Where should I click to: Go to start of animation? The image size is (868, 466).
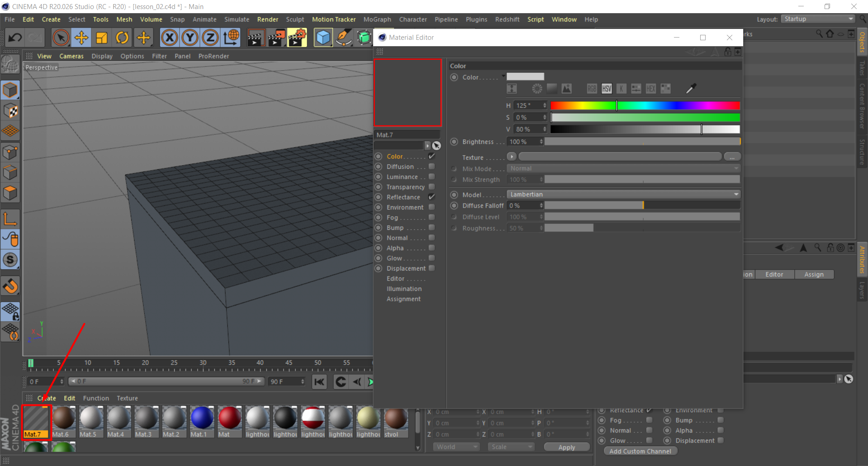(x=319, y=382)
